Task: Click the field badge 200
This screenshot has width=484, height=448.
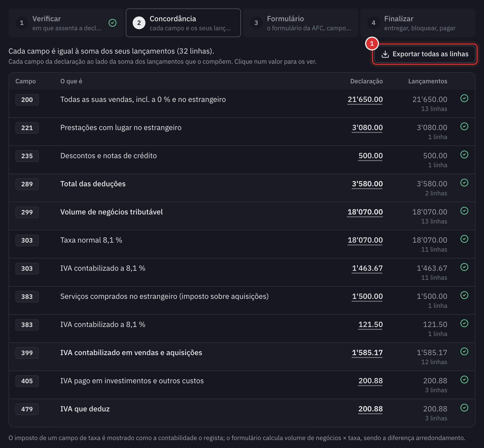Action: pyautogui.click(x=27, y=100)
